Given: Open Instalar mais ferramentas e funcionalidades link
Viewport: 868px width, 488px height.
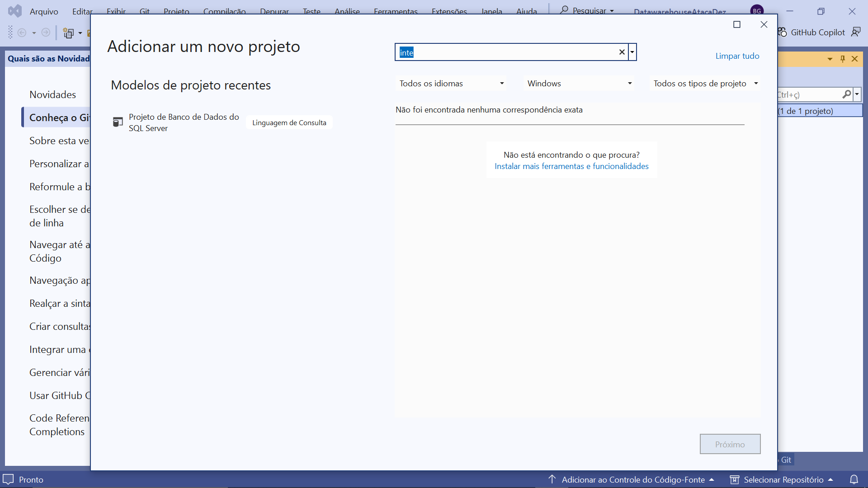Looking at the screenshot, I should tap(571, 166).
